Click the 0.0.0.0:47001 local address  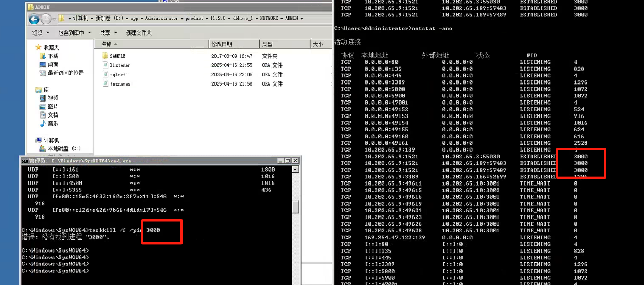pyautogui.click(x=386, y=103)
